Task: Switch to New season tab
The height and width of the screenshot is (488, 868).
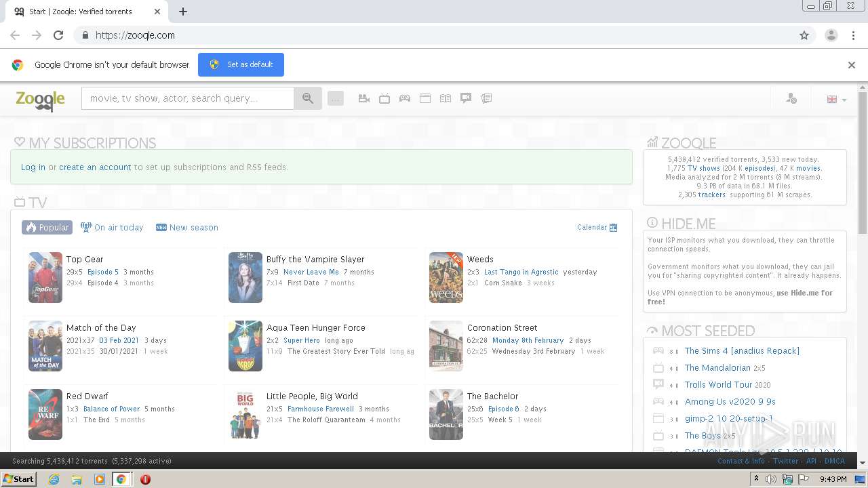Action: (x=187, y=227)
